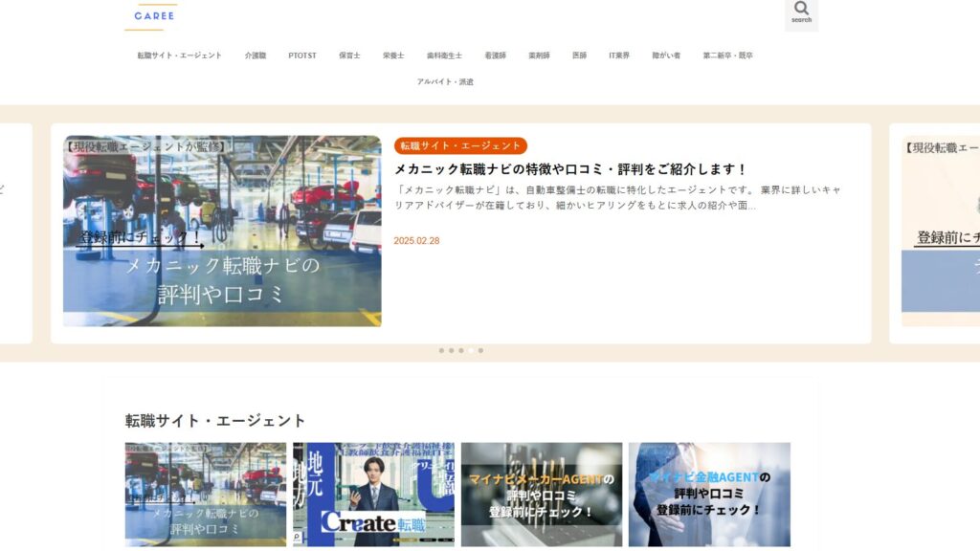Jump to the first carousel slide dot
The image size is (980, 551).
(x=441, y=350)
